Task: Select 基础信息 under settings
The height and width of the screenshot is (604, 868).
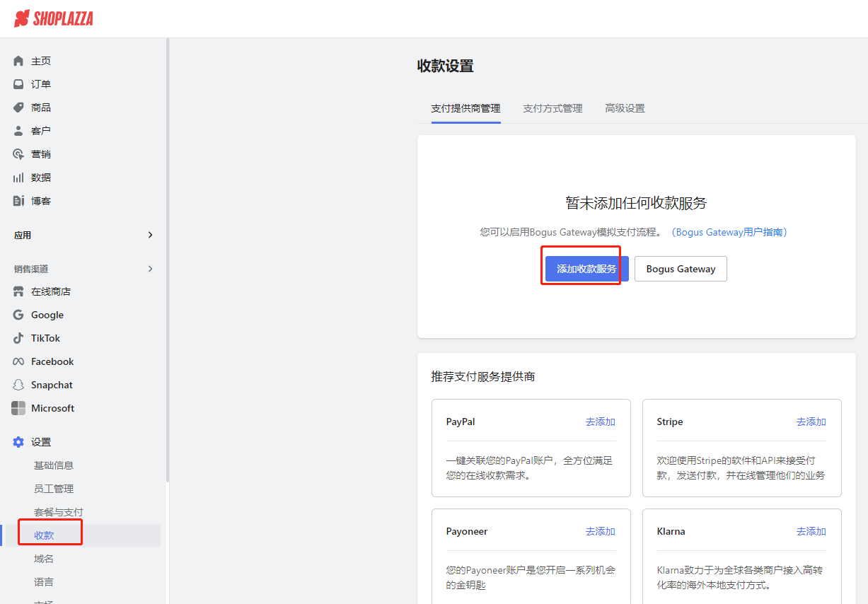Action: click(54, 465)
